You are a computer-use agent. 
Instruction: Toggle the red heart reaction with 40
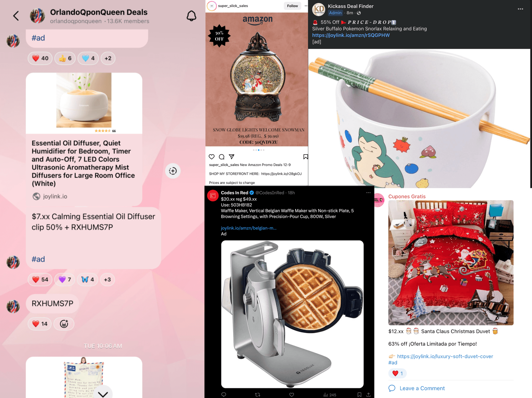pos(40,58)
